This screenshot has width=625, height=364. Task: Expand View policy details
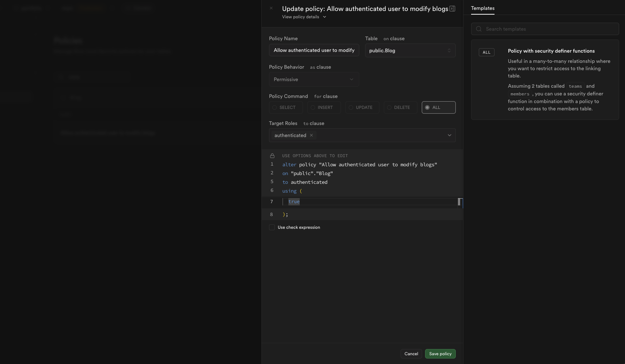tap(304, 17)
